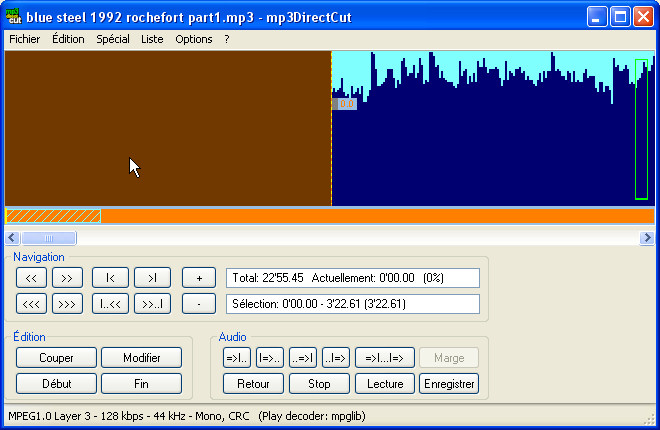Jump to previous cut with |< button

pyautogui.click(x=110, y=278)
